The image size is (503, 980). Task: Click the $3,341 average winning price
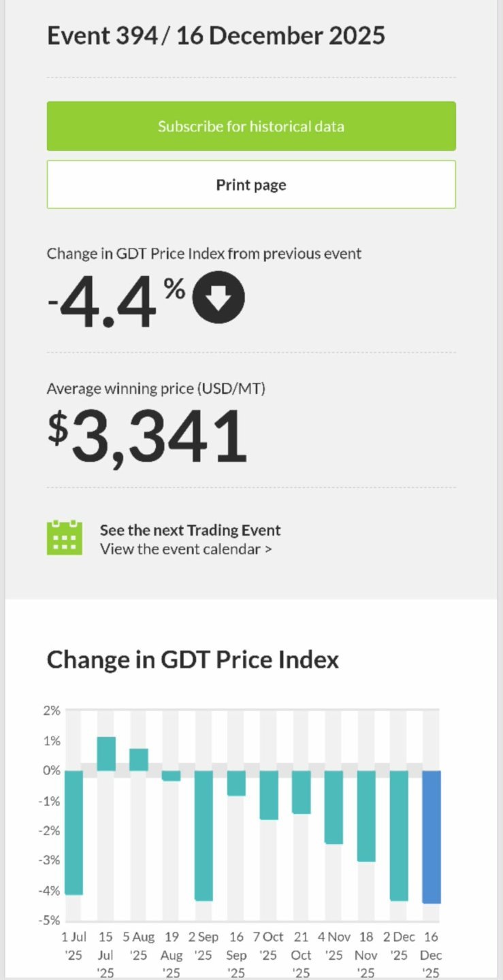(148, 436)
